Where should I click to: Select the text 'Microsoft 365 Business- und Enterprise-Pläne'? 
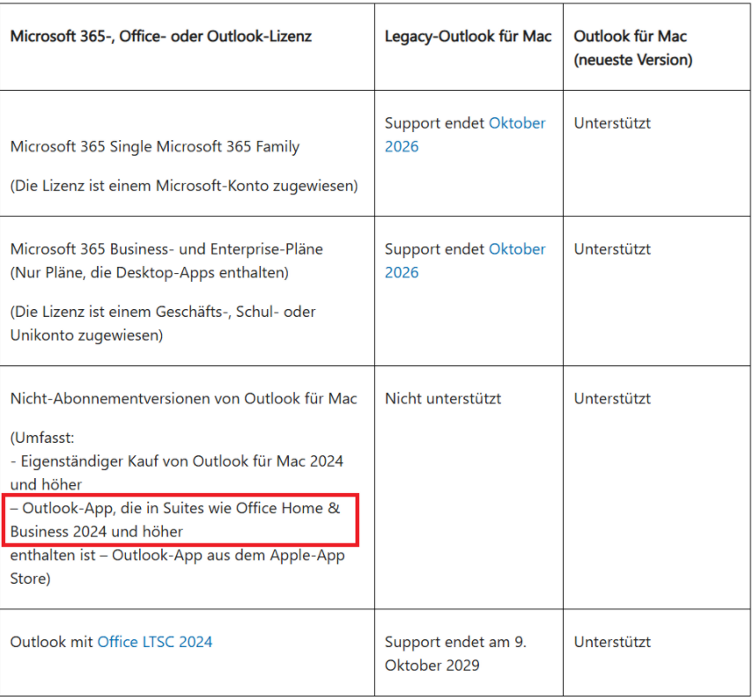(x=166, y=249)
